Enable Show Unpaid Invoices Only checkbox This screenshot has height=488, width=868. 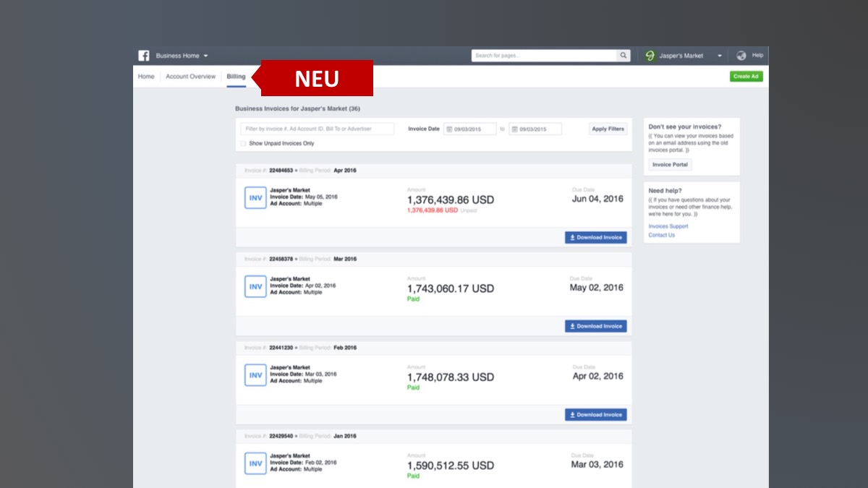pyautogui.click(x=244, y=144)
